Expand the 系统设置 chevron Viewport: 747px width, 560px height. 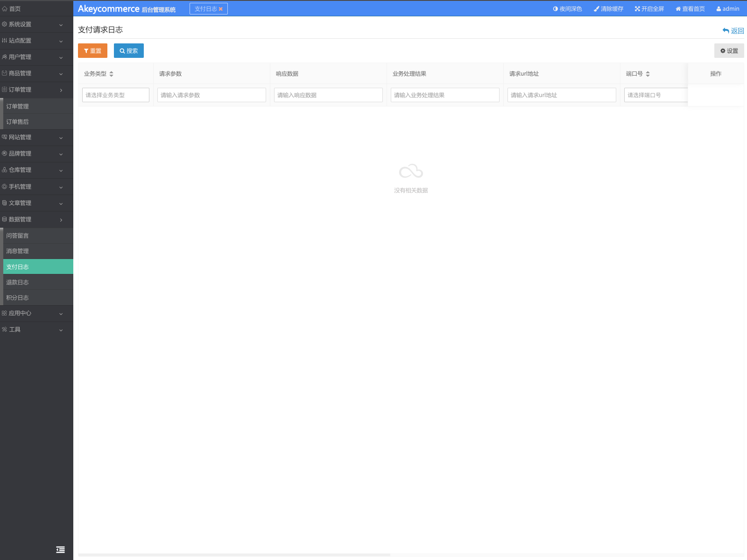tap(61, 25)
